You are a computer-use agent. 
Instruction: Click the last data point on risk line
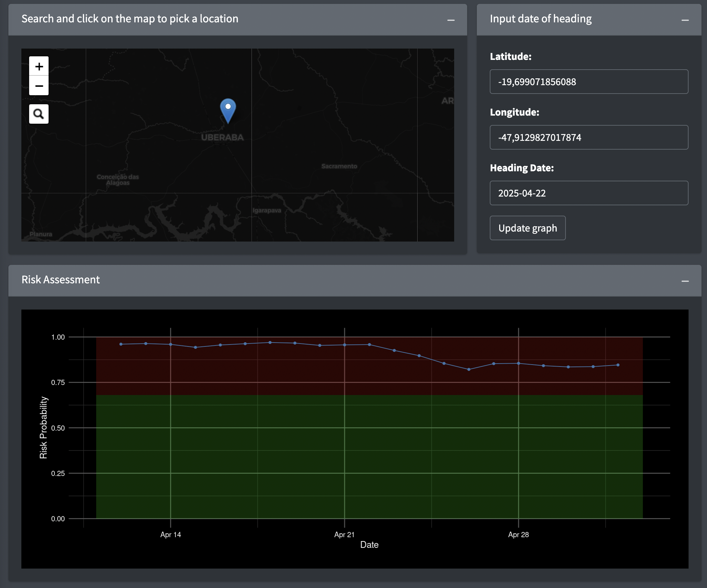[x=618, y=365]
